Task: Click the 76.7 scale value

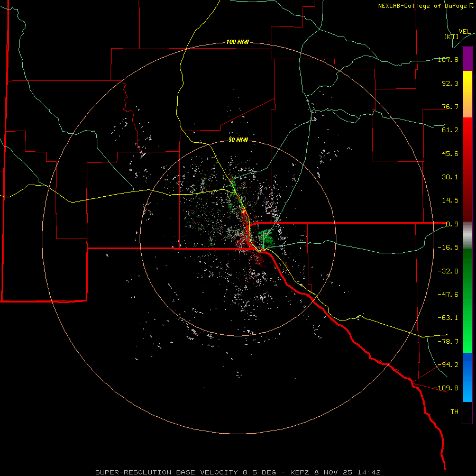Action: tap(450, 106)
